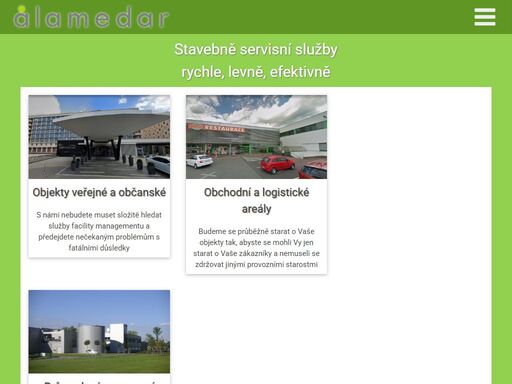Open the third card's building photo

(x=99, y=332)
